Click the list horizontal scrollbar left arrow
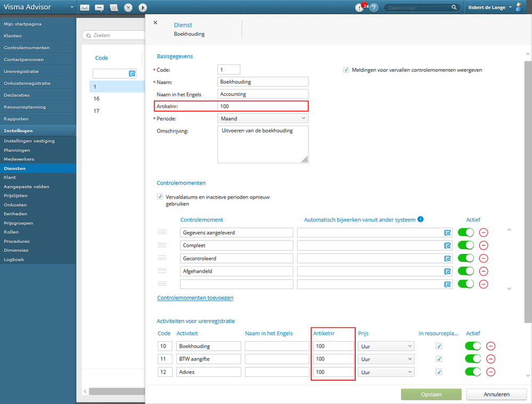The height and width of the screenshot is (404, 532). click(85, 391)
